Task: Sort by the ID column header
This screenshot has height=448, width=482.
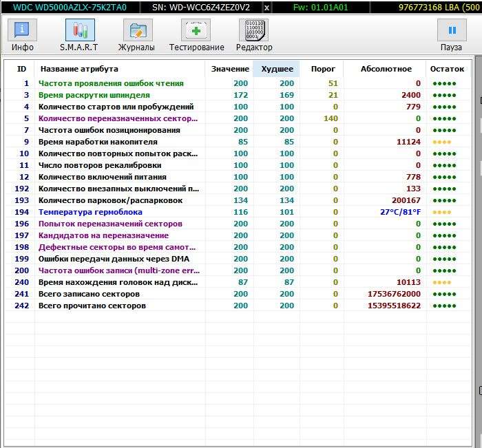Action: [21, 69]
